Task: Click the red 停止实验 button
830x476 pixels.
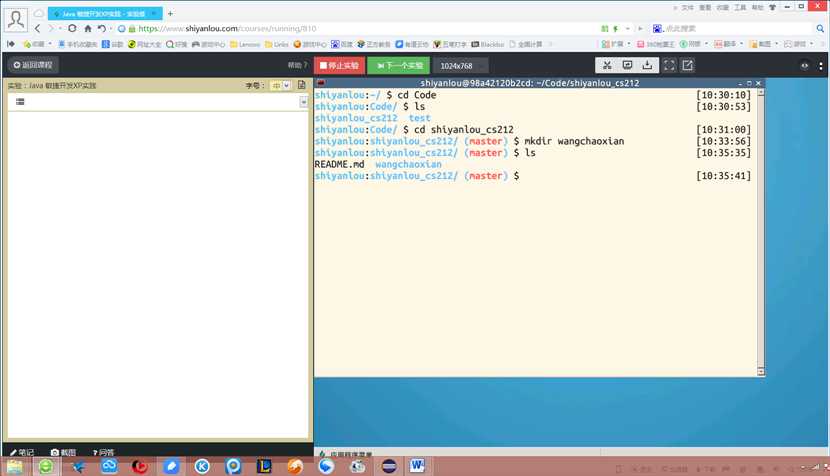Action: pyautogui.click(x=339, y=66)
